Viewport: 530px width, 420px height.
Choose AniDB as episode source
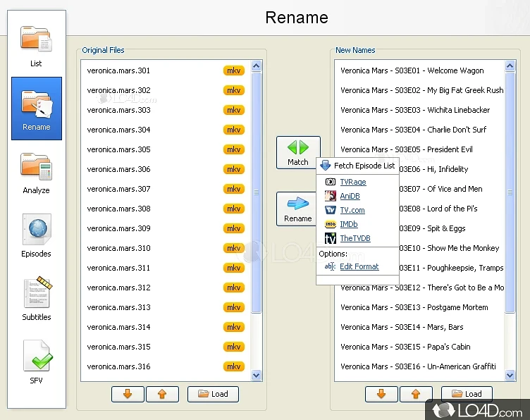tap(350, 197)
